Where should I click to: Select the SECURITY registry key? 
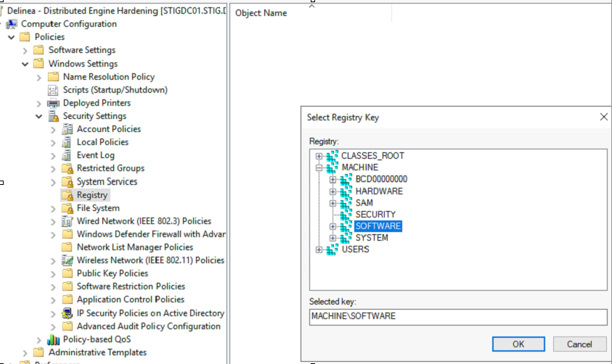(x=375, y=215)
